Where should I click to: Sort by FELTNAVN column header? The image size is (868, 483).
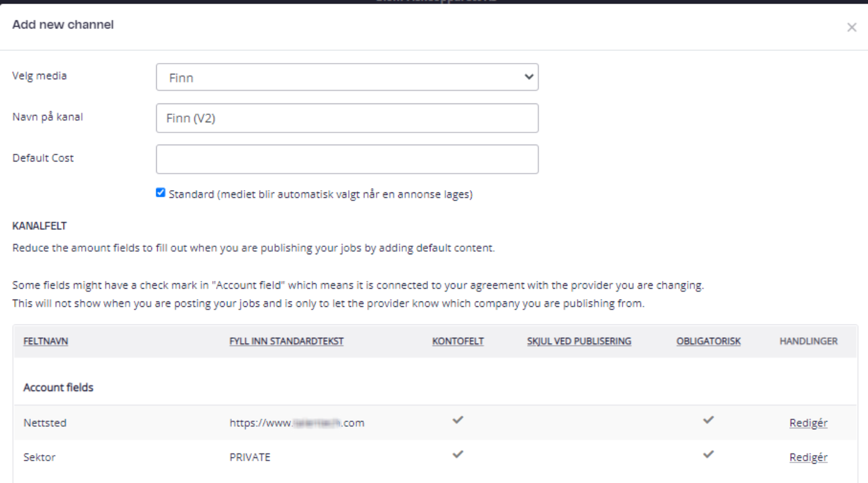[45, 341]
